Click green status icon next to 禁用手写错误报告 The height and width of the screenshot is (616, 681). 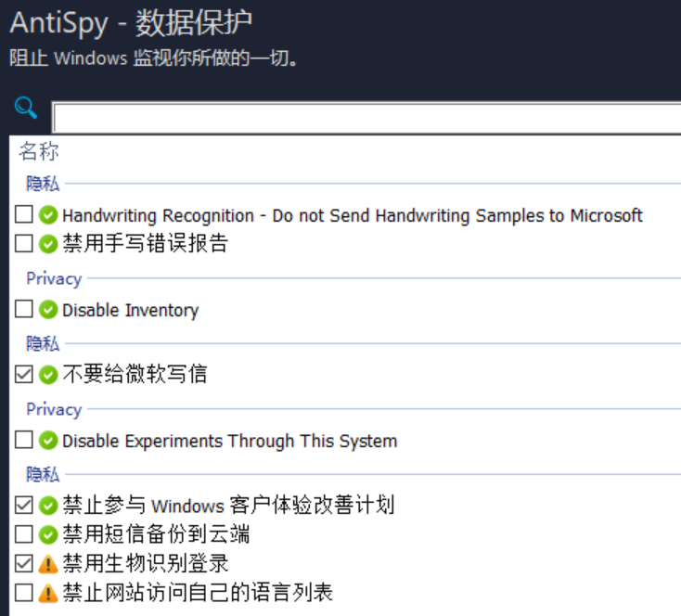(x=48, y=244)
